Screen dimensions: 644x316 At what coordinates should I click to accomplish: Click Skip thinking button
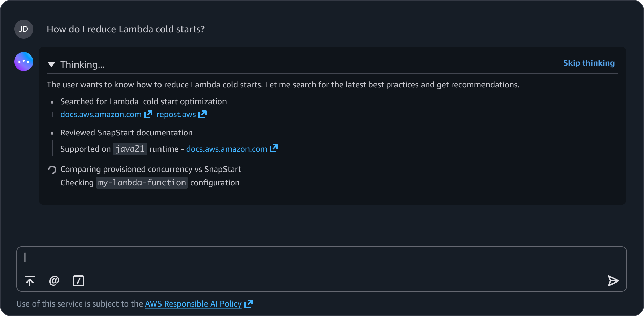pyautogui.click(x=589, y=63)
